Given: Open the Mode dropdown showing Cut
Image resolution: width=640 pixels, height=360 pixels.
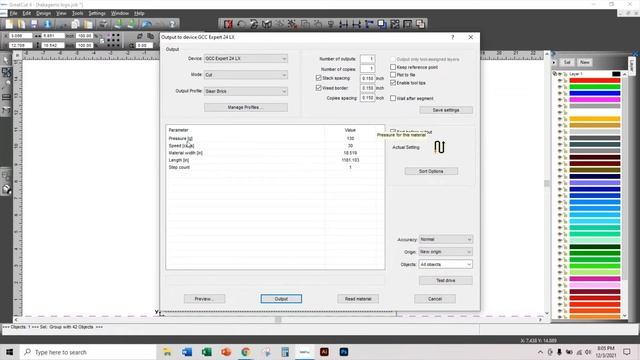Looking at the screenshot, I should (246, 75).
